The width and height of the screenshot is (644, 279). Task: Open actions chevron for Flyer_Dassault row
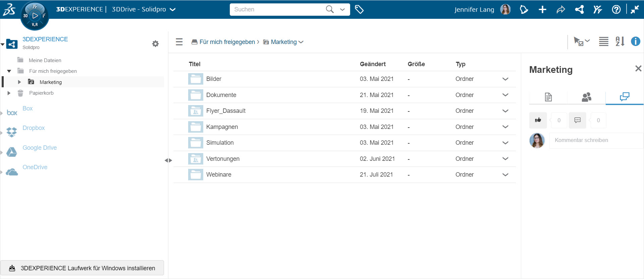click(x=505, y=111)
